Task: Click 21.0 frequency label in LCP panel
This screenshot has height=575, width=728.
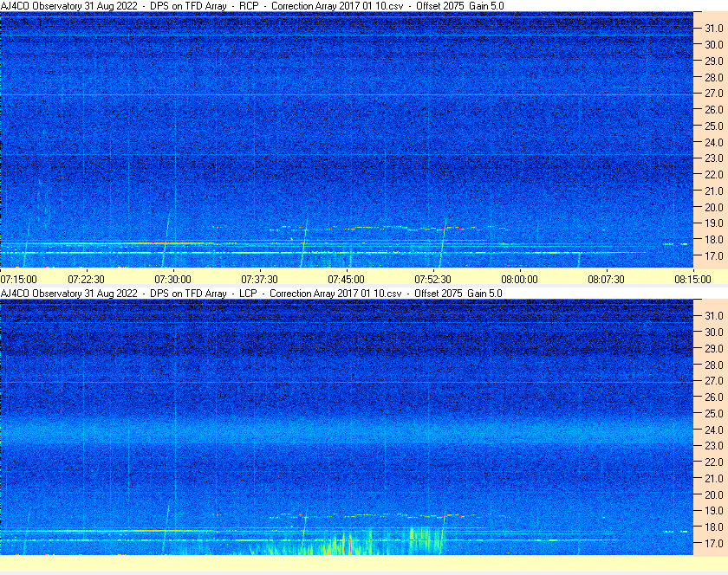Action: point(714,478)
